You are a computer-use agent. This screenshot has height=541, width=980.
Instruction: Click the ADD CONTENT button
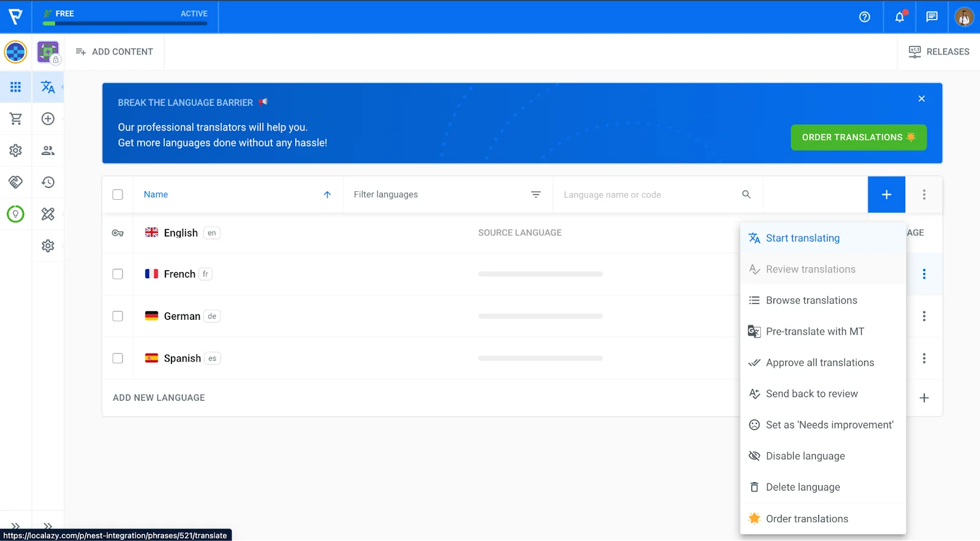tap(115, 52)
